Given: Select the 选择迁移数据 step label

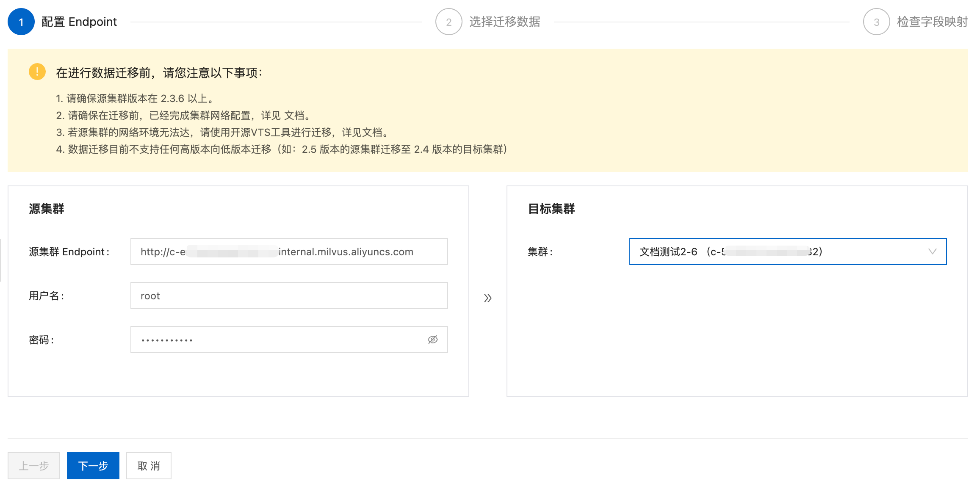Looking at the screenshot, I should tap(504, 22).
